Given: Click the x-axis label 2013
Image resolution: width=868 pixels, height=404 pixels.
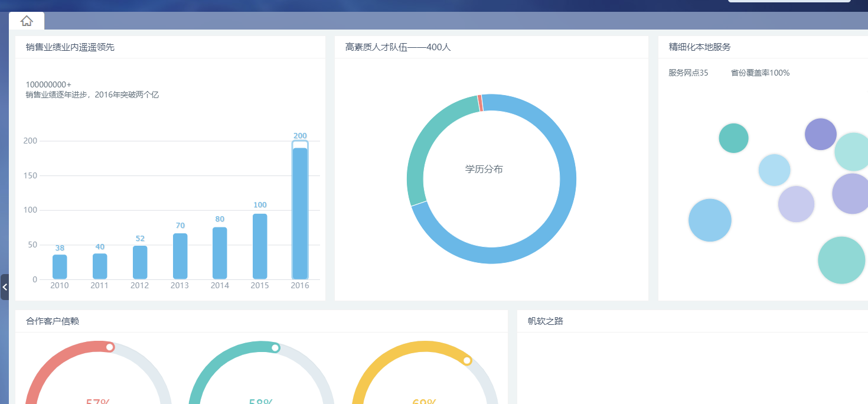Looking at the screenshot, I should pos(180,285).
